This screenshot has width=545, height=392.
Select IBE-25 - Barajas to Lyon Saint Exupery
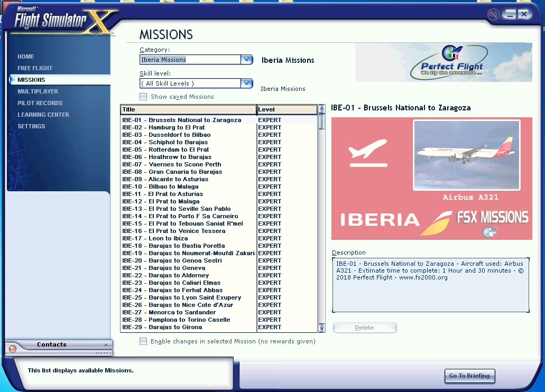(x=219, y=297)
